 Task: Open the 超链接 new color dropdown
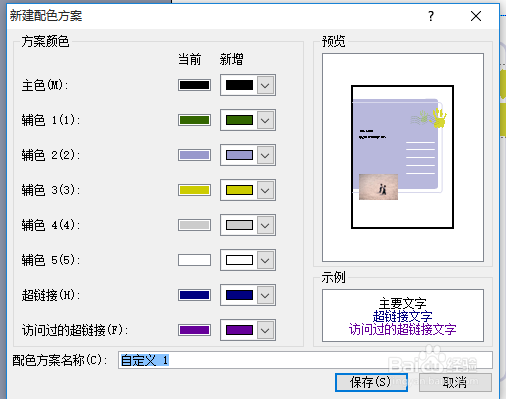coord(265,295)
